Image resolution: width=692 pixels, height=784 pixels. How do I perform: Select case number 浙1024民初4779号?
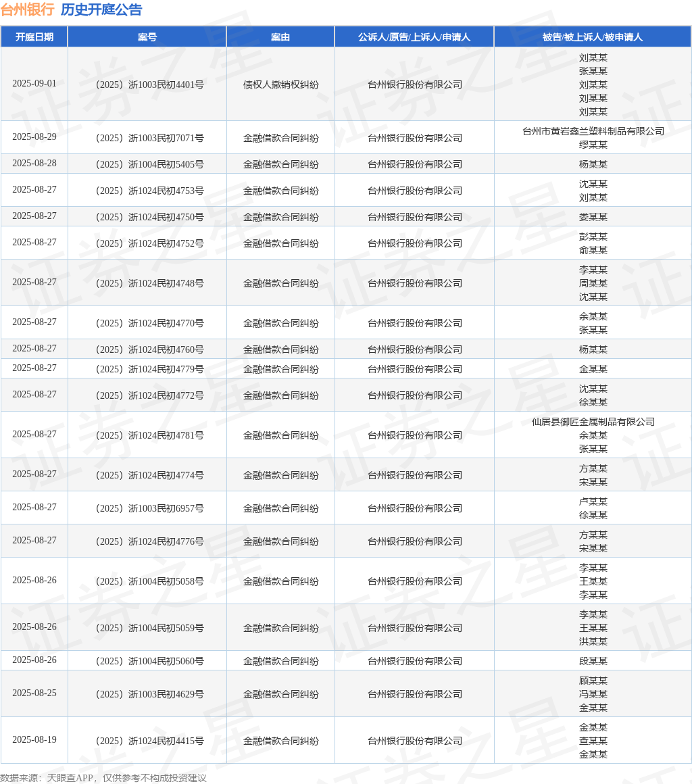tap(149, 369)
